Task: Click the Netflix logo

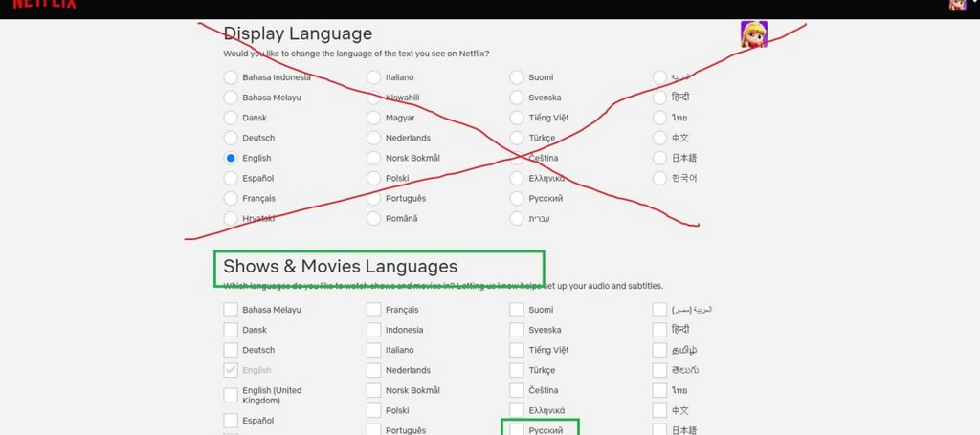Action: (44, 4)
